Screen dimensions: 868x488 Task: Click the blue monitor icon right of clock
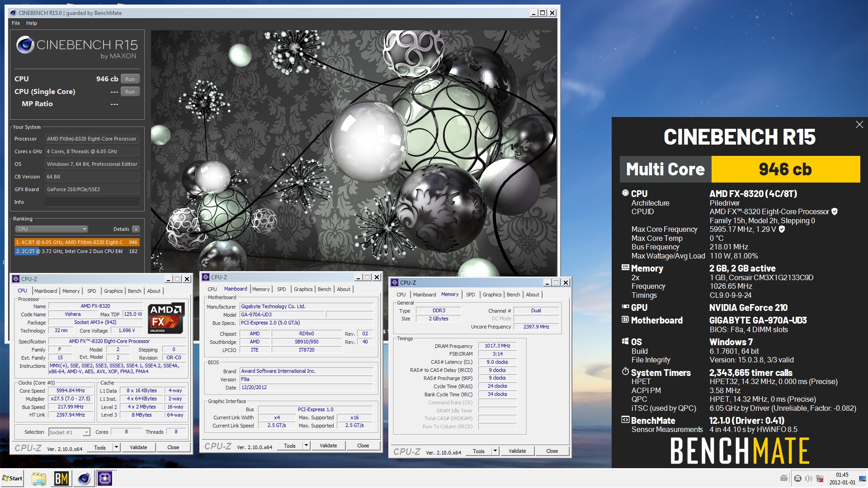863,479
